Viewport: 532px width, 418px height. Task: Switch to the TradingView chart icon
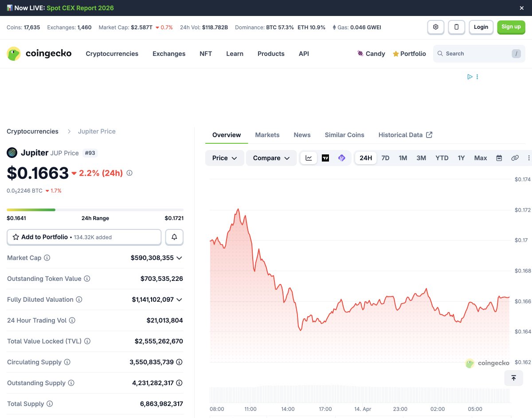325,158
